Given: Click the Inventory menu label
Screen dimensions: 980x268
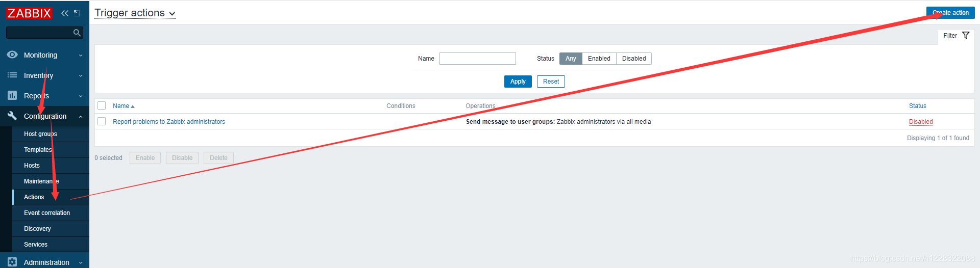Looking at the screenshot, I should (x=38, y=75).
